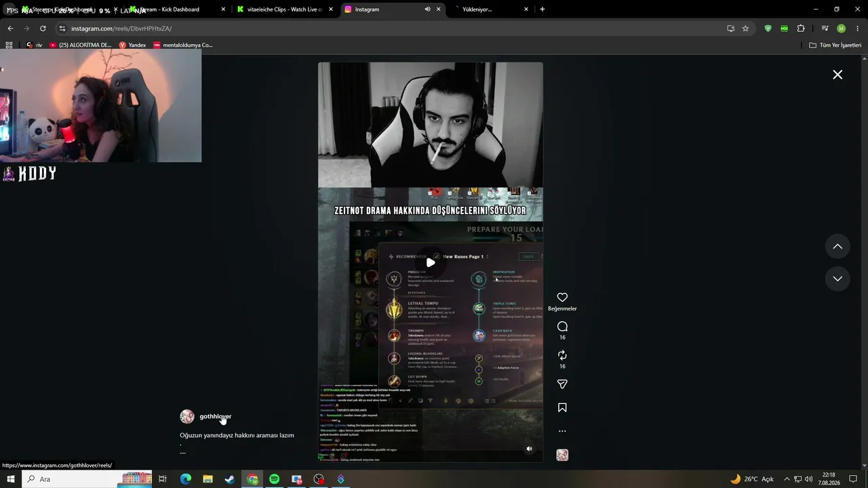Open gothhlover's profile picture
The image size is (868, 488).
(187, 417)
